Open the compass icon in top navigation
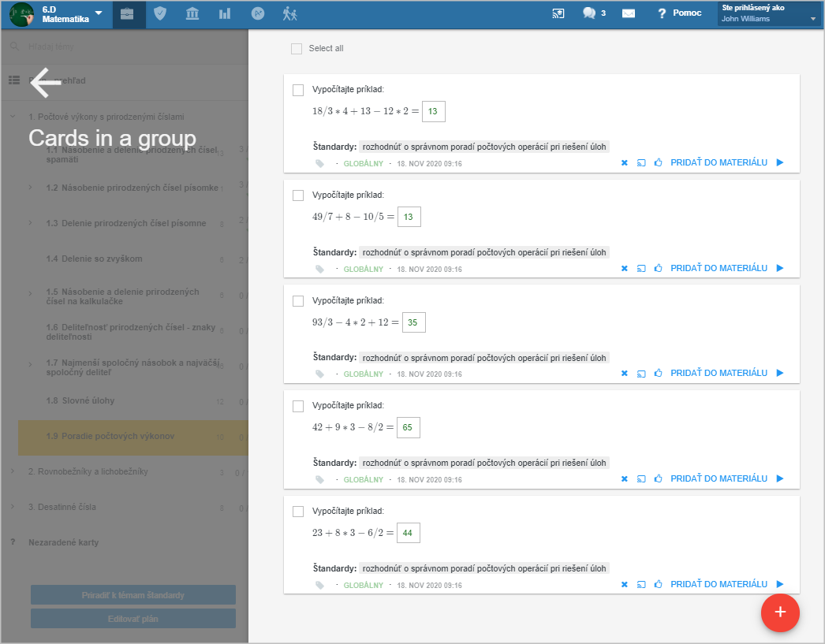Image resolution: width=825 pixels, height=644 pixels. click(258, 13)
